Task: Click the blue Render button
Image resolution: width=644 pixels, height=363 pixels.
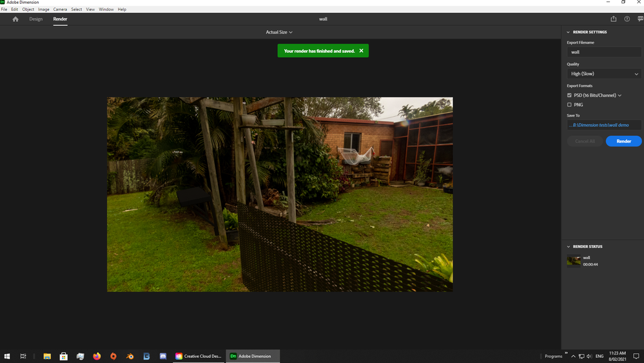Action: [x=623, y=141]
